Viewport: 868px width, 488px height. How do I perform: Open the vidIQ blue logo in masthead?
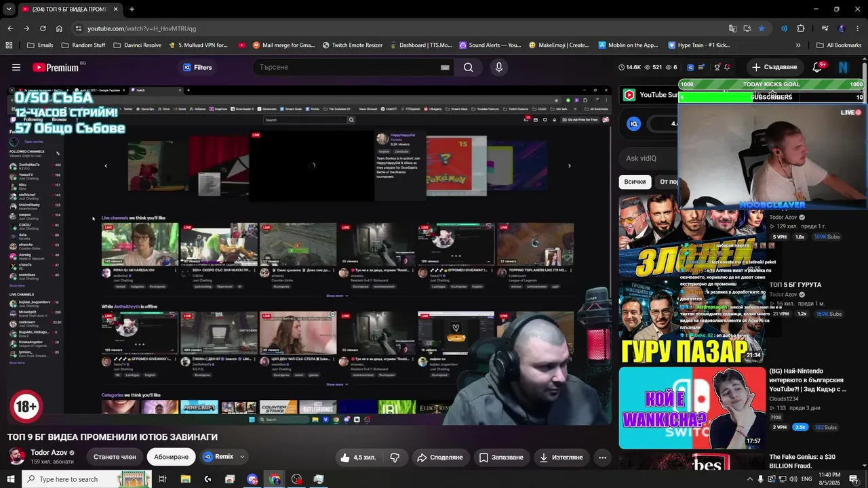(x=690, y=67)
